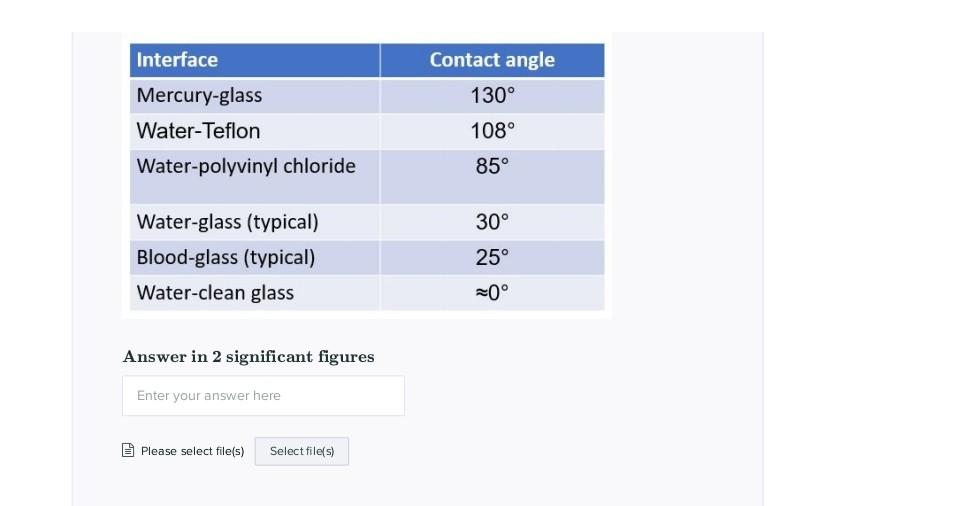Click the Mercury-glass table cell
This screenshot has width=959, height=506.
254,95
